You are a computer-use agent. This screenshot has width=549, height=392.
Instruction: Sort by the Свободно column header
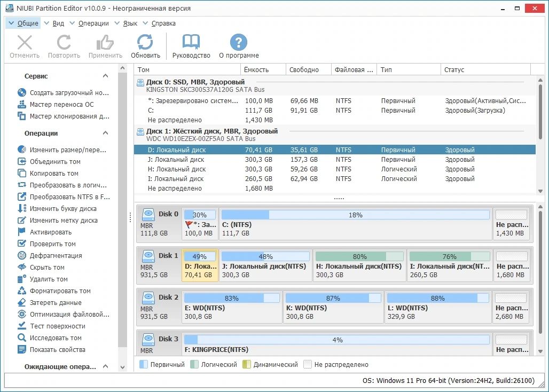[309, 69]
